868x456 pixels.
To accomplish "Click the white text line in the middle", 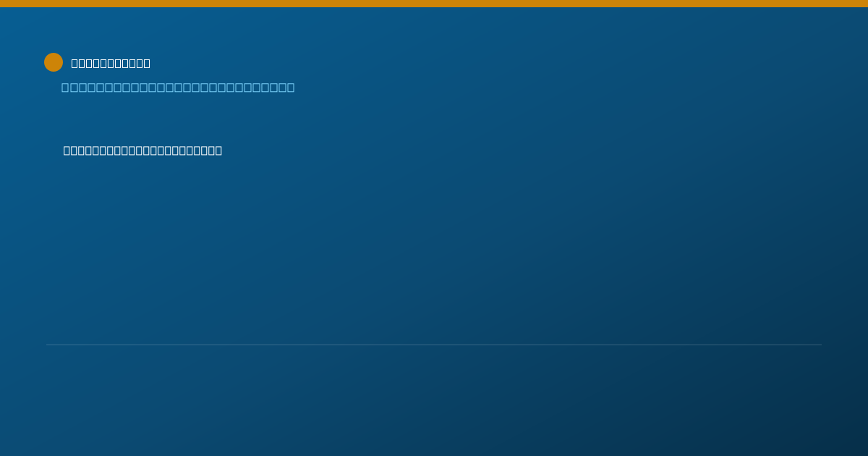I will point(142,151).
